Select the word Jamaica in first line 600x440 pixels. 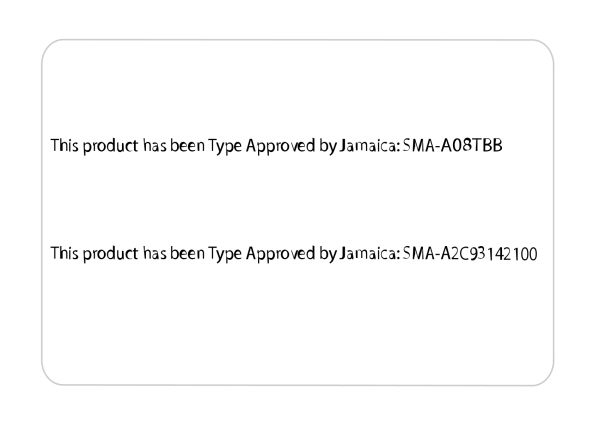tap(369, 145)
